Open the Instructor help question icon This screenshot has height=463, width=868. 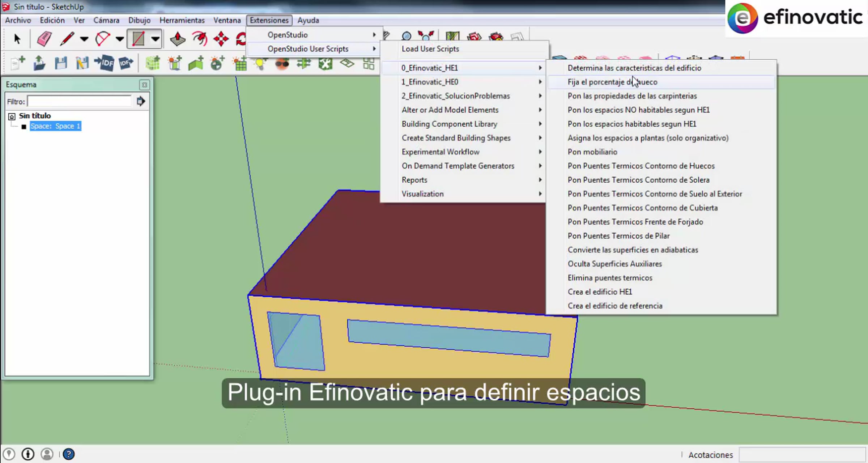pos(68,454)
